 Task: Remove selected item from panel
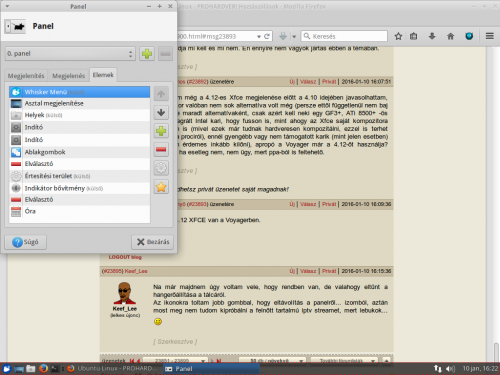[161, 150]
